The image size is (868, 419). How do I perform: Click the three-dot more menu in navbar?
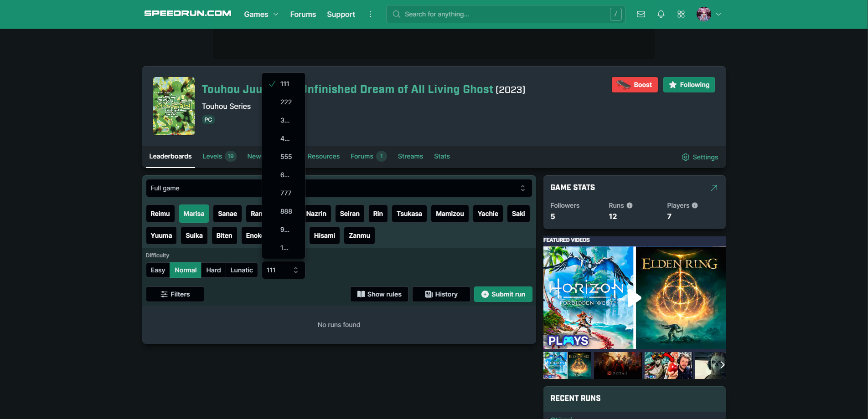coord(371,14)
